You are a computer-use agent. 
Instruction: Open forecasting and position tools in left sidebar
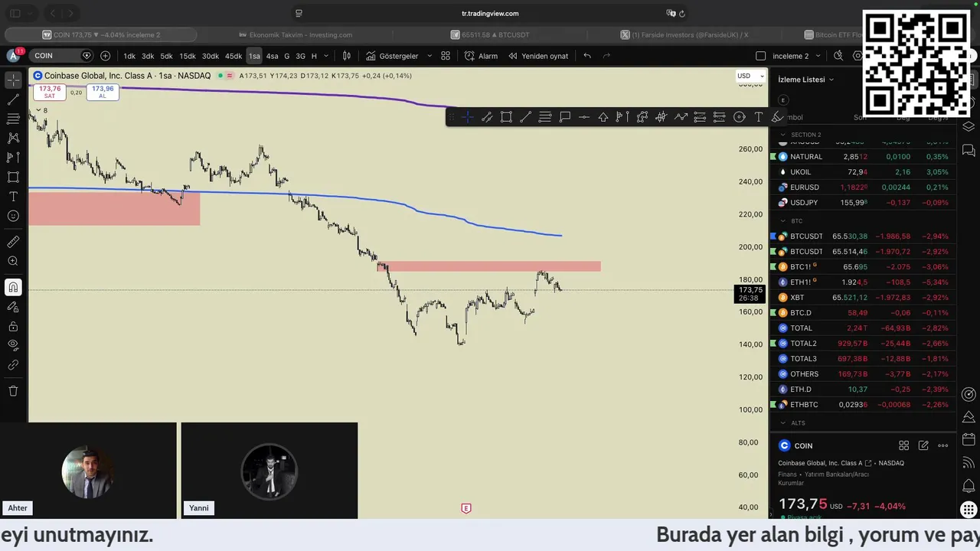tap(13, 157)
